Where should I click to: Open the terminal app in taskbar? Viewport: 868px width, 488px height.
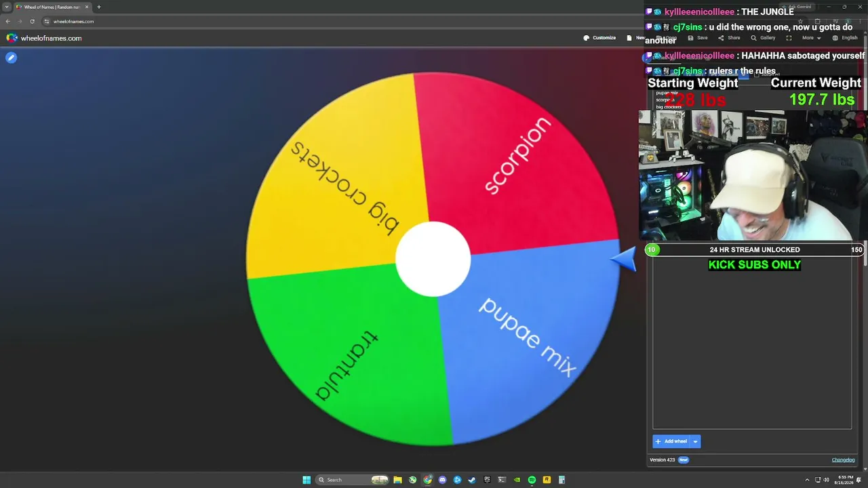(x=502, y=480)
